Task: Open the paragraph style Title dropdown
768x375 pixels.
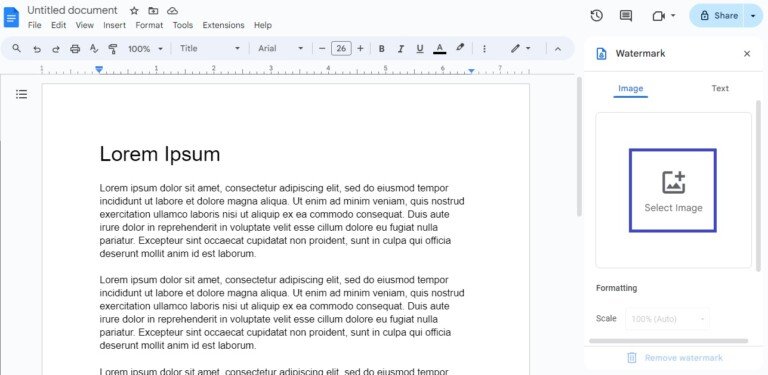Action: coord(210,48)
